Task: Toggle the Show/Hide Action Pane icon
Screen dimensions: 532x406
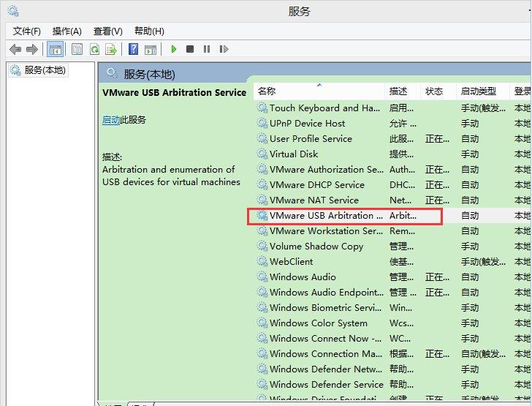Action: pos(150,49)
